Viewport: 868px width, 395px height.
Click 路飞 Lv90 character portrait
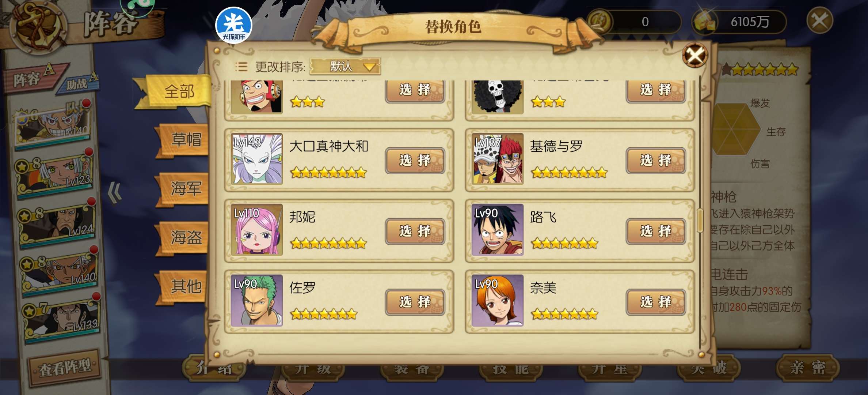click(x=498, y=229)
